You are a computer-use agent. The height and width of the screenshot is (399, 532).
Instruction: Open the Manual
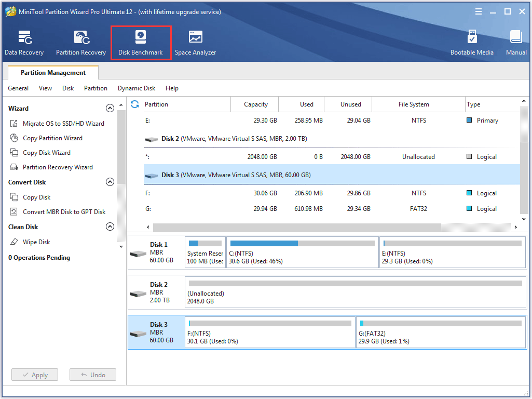[x=515, y=42]
